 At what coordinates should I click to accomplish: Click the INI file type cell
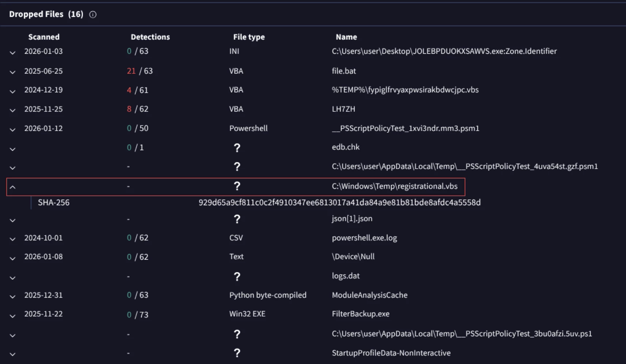(234, 51)
